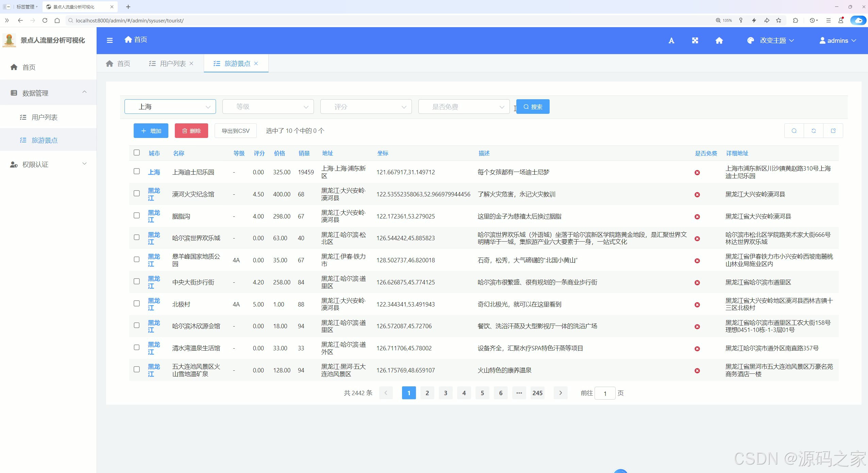Check the row checkbox for 北极村

click(137, 303)
